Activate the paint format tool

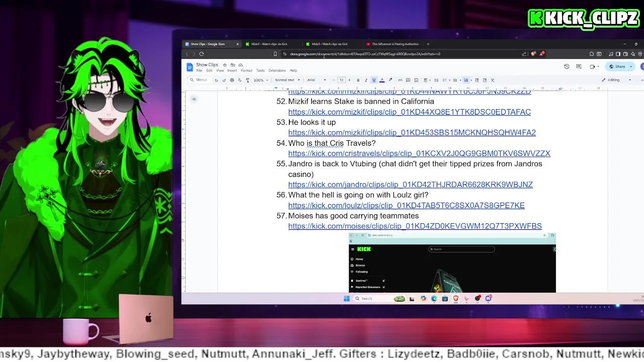248,80
